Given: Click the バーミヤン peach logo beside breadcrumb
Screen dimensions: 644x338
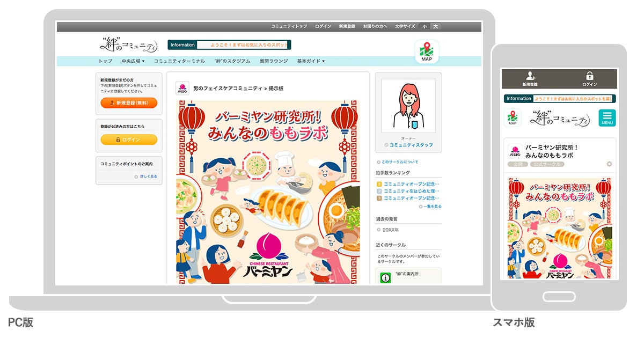Looking at the screenshot, I should tap(182, 88).
